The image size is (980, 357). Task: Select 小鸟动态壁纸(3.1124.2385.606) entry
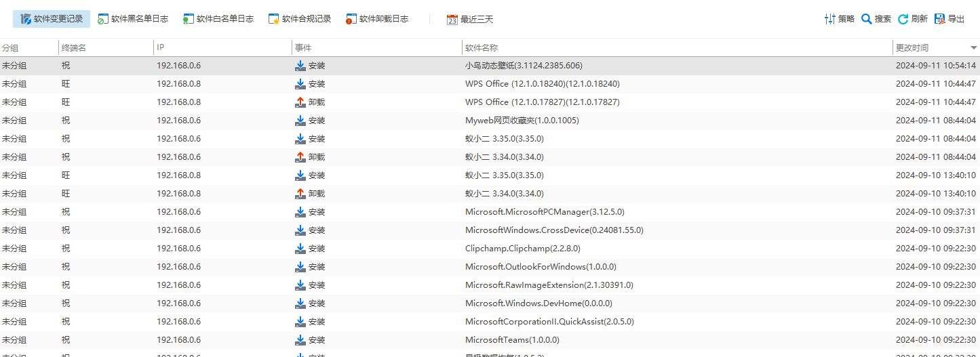click(x=524, y=66)
